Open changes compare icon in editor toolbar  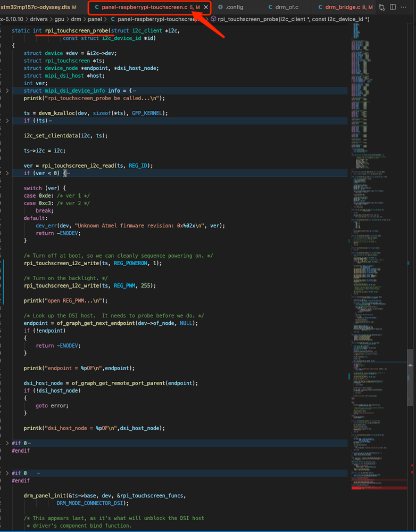[382, 7]
